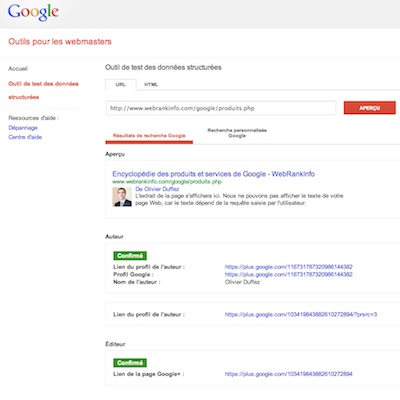Screen dimensions: 400x400
Task: Open the Encyclopédie des produits result title
Action: (213, 174)
